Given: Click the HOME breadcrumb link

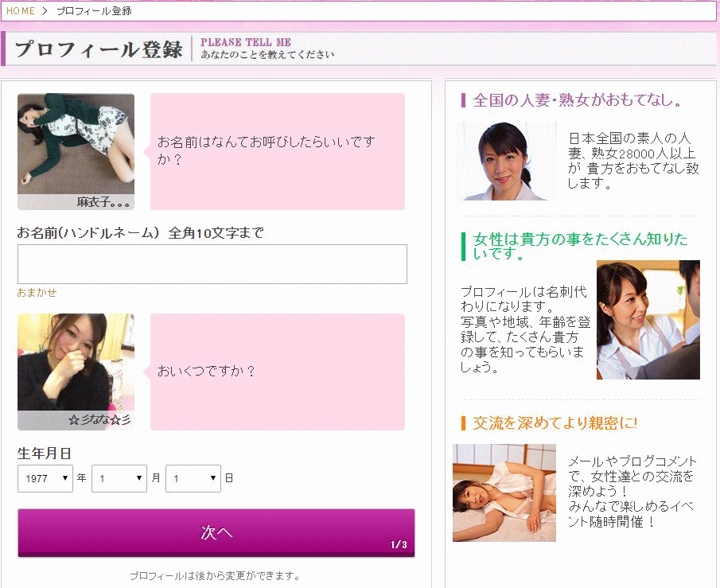Looking at the screenshot, I should [20, 11].
